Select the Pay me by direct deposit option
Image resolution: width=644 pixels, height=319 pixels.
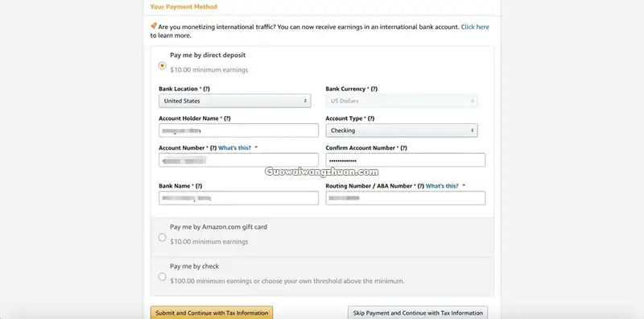click(x=163, y=65)
